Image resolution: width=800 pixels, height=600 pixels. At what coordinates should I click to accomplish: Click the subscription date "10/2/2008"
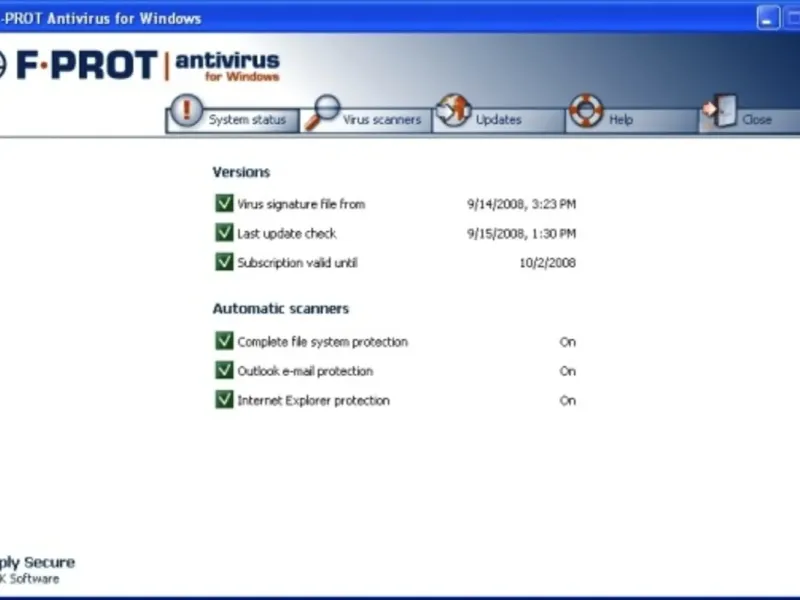tap(547, 263)
